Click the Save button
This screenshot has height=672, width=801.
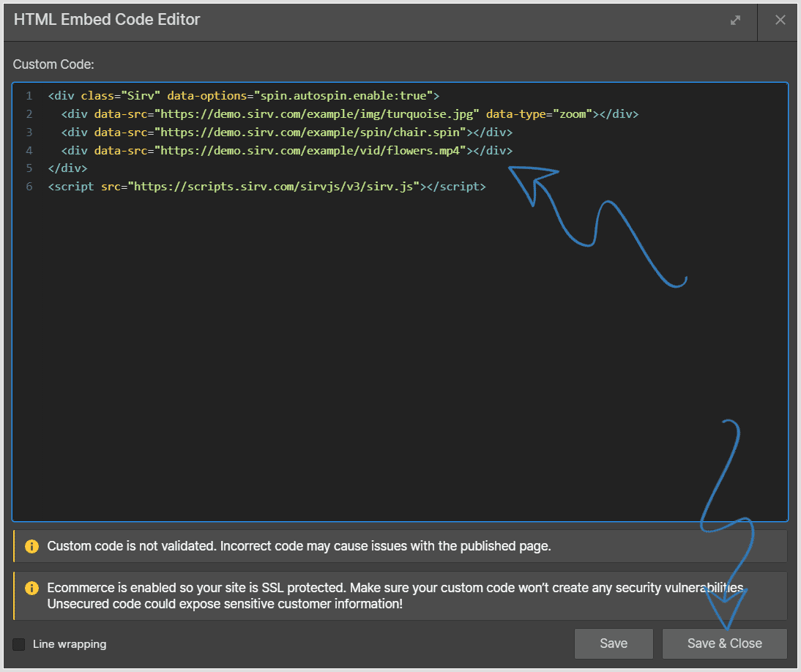614,643
